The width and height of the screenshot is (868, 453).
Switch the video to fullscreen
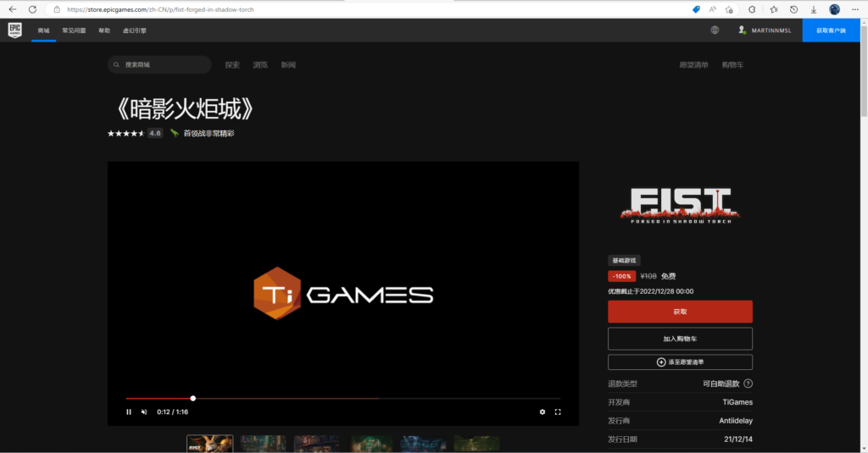point(558,412)
